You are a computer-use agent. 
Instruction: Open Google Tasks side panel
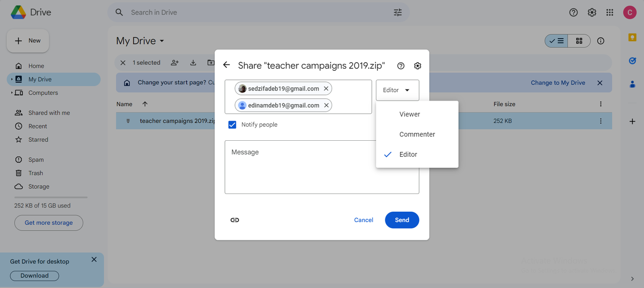coord(632,61)
